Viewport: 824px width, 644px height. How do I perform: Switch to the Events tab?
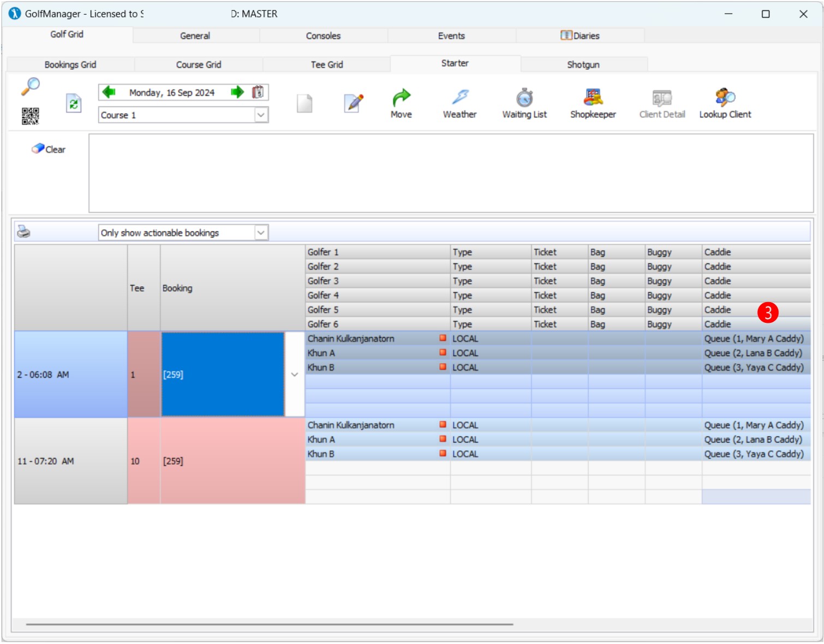(451, 36)
